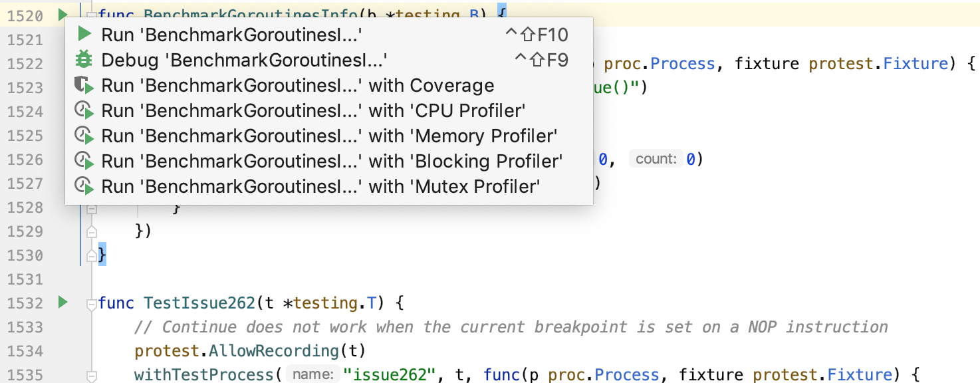The width and height of the screenshot is (980, 383).
Task: Select the CPU Profiler icon
Action: (84, 110)
